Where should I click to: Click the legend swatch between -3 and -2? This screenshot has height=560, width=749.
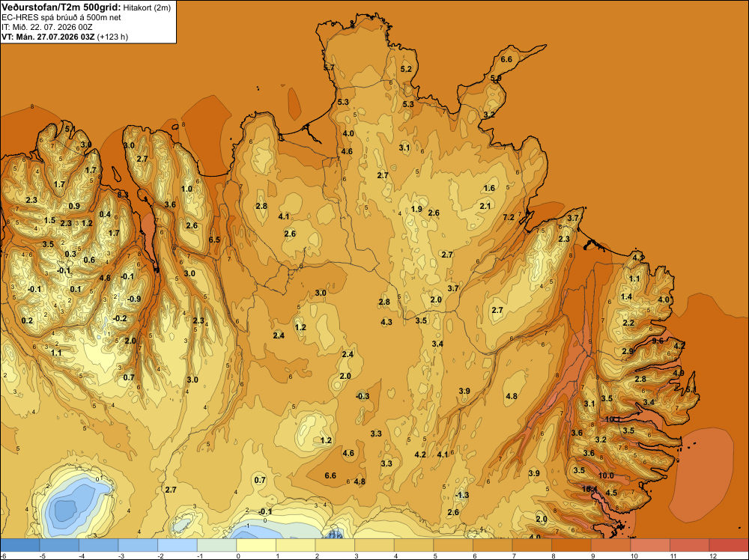138,545
